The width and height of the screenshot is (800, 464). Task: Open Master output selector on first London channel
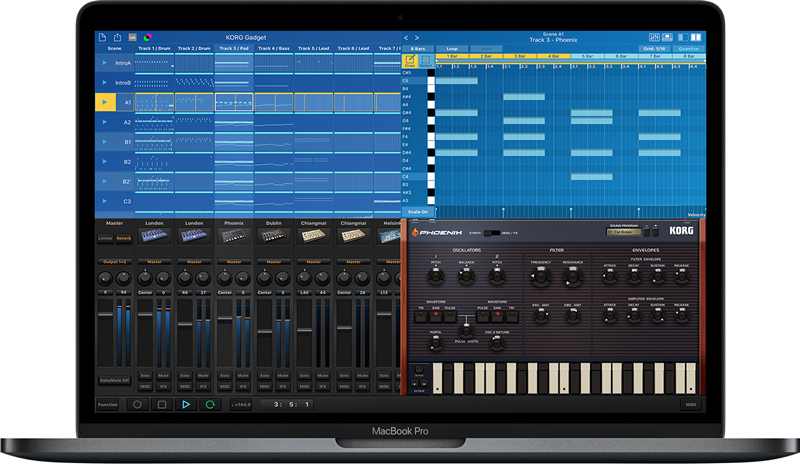point(154,262)
